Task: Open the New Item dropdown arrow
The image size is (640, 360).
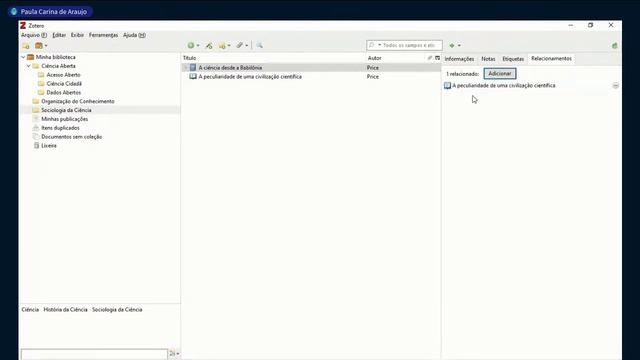Action: pos(198,46)
